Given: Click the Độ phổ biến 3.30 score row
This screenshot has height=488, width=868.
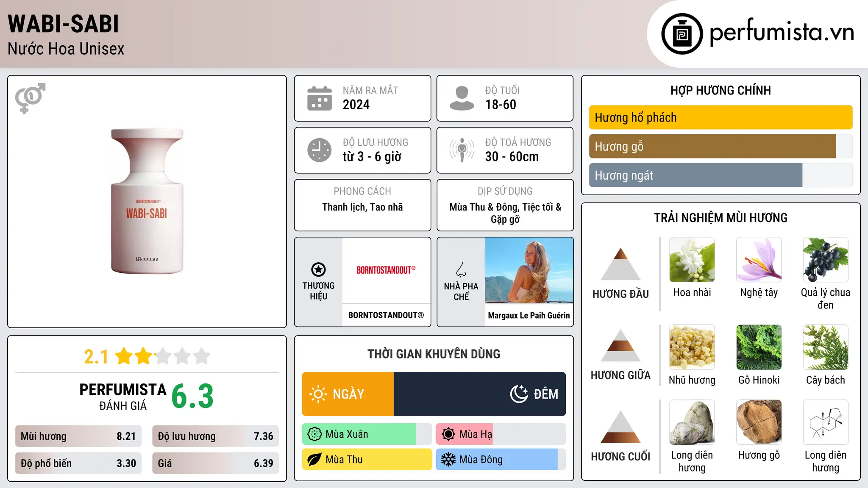Looking at the screenshot, I should 78,463.
